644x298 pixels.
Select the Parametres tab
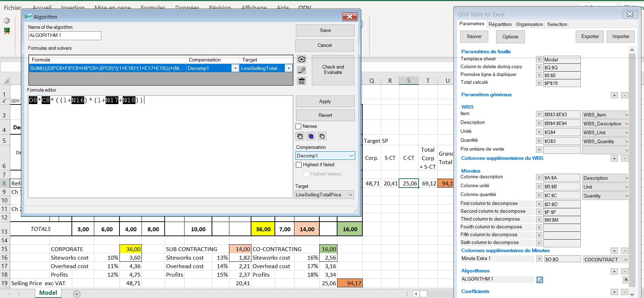(x=472, y=23)
